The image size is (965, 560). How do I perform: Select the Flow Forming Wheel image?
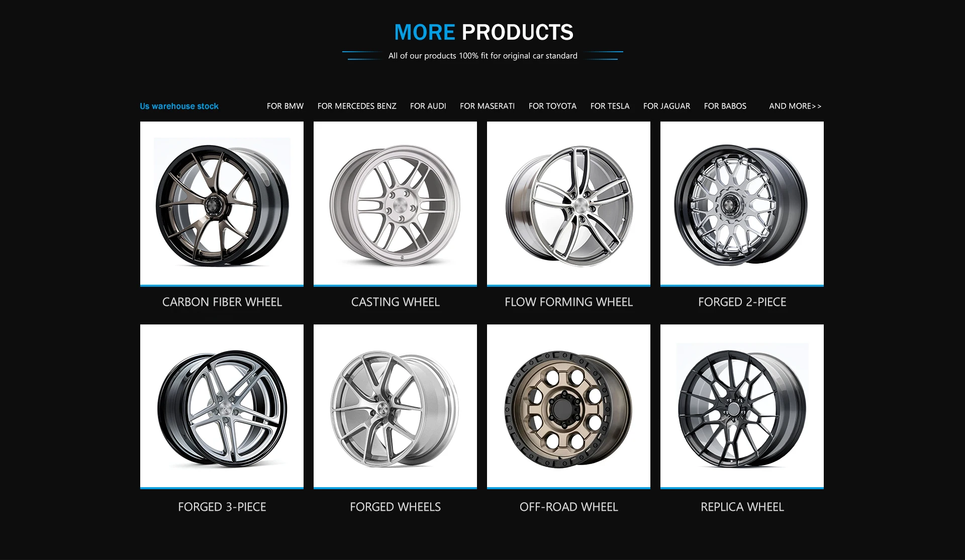tap(568, 203)
